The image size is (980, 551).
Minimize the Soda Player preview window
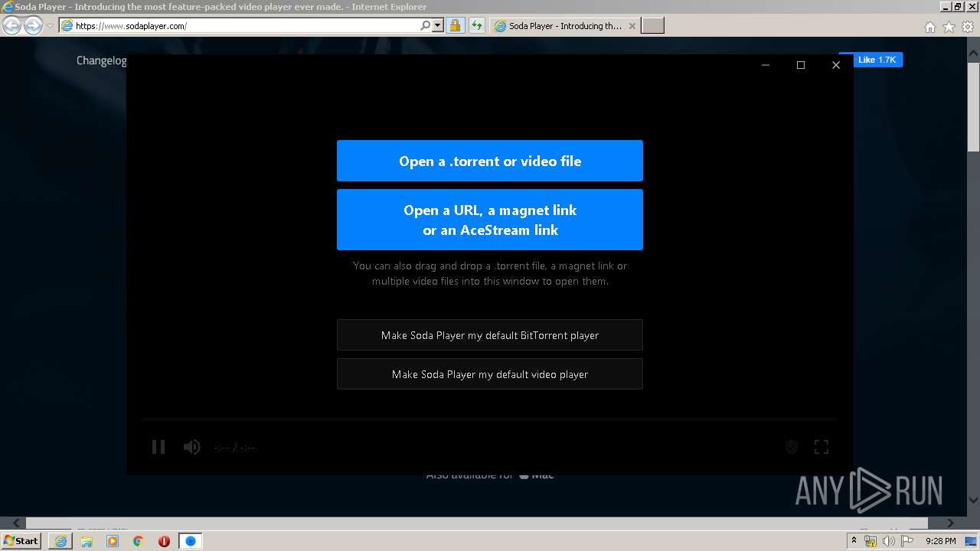[766, 65]
